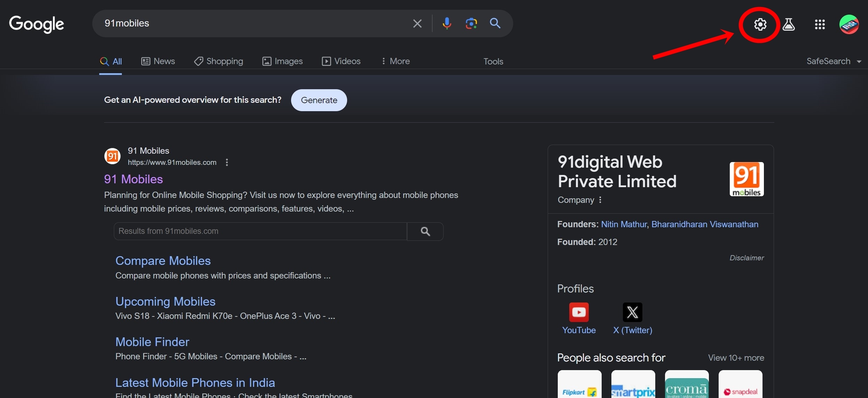Open Google quick settings gear

tap(760, 24)
